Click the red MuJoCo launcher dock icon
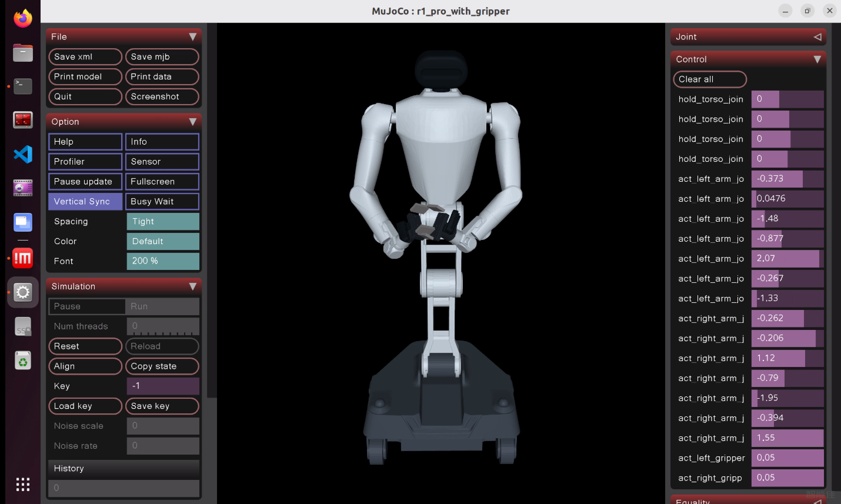The height and width of the screenshot is (504, 841). point(23,258)
